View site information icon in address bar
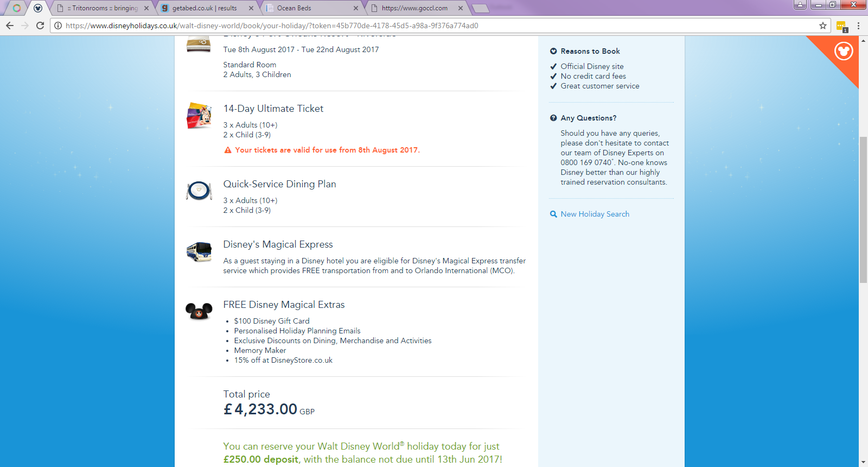Screen dimensions: 868x467 click(x=58, y=26)
